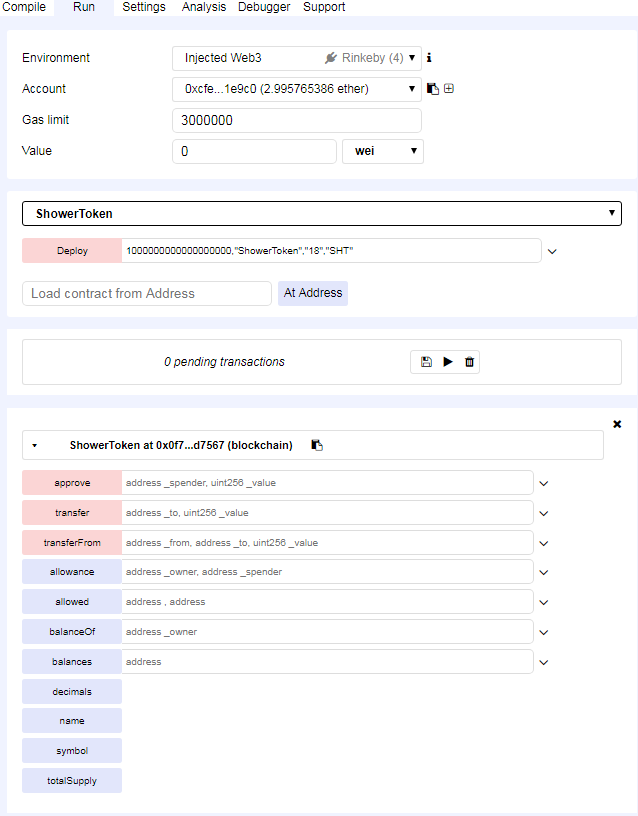The width and height of the screenshot is (638, 816).
Task: Focus the Deploy constructor arguments field
Action: (x=331, y=251)
